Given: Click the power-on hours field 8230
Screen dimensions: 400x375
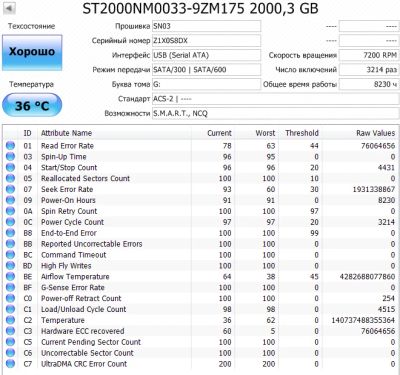Looking at the screenshot, I should point(369,84).
